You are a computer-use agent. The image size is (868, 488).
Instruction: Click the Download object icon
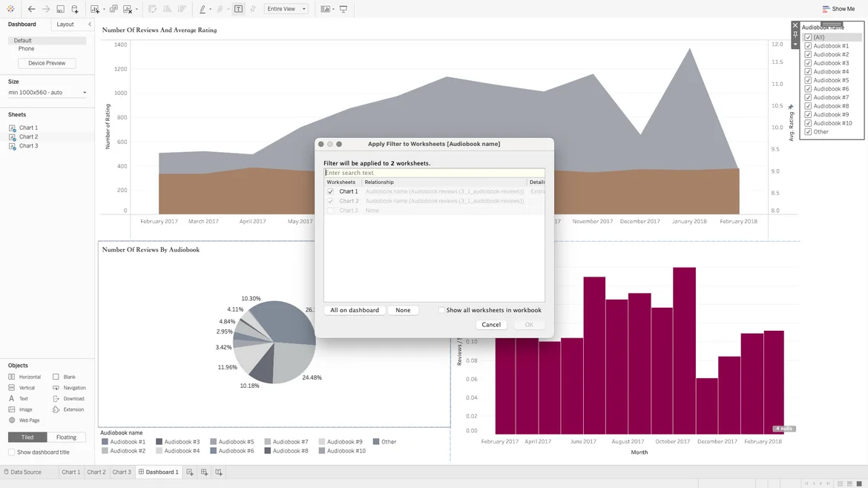(56, 398)
